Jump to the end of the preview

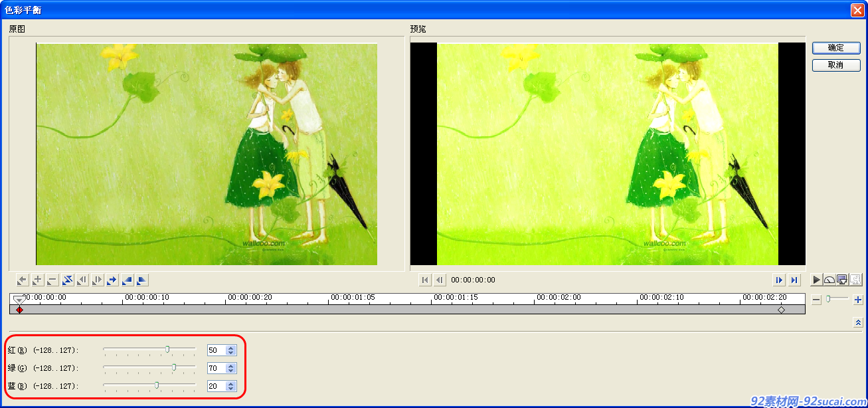pyautogui.click(x=794, y=280)
